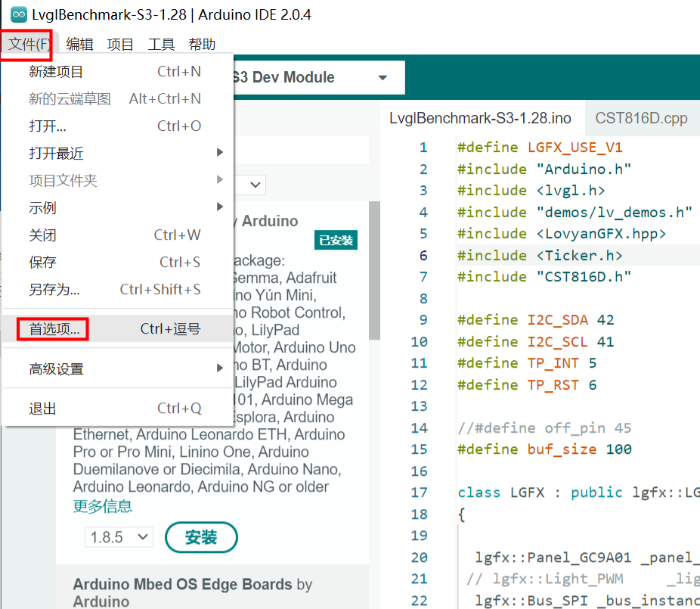This screenshot has width=700, height=609.
Task: Expand the 高级设置 submenu
Action: coord(118,368)
